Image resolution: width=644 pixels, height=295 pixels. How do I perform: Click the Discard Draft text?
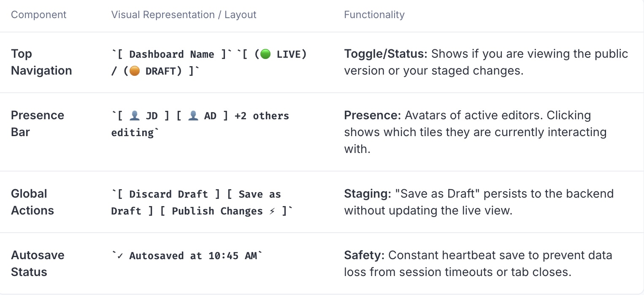[168, 194]
